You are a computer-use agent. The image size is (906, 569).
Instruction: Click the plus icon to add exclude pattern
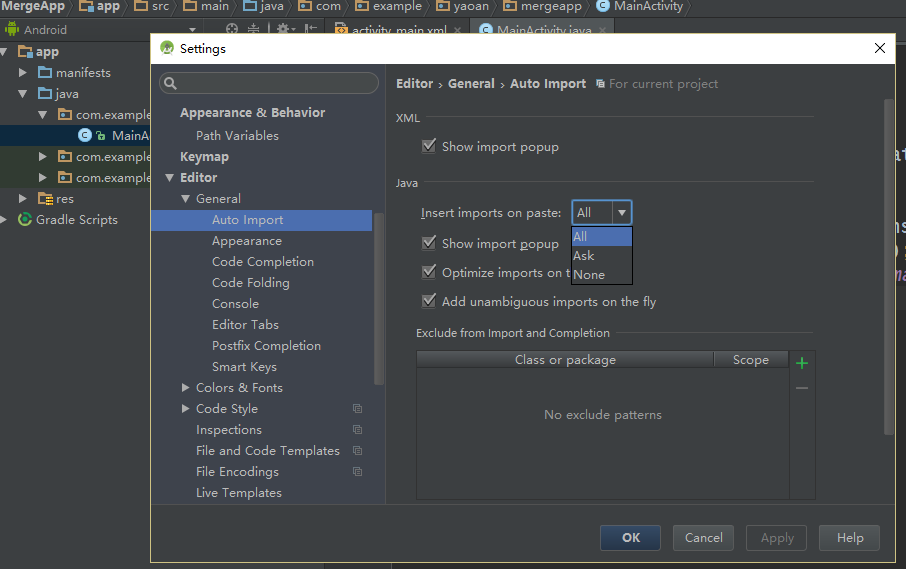(801, 363)
